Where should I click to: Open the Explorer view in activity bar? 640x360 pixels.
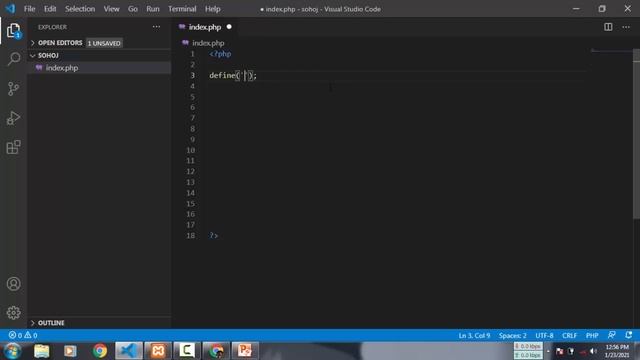coord(13,31)
